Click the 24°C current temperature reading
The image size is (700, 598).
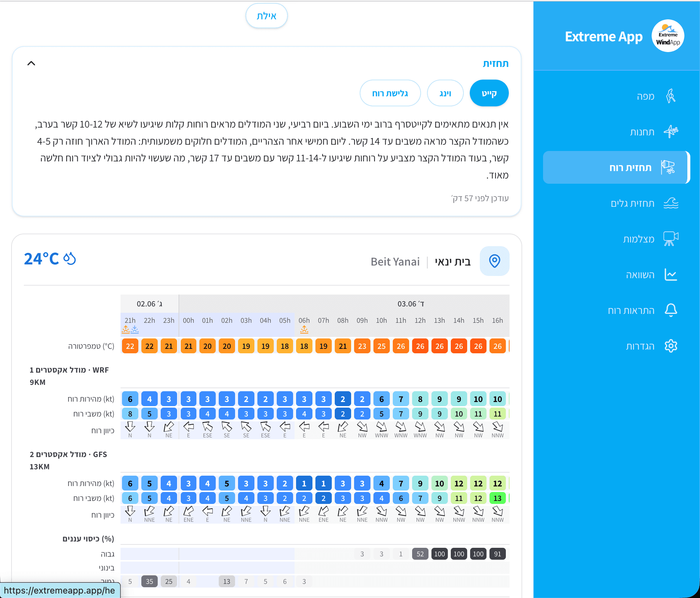pos(41,259)
